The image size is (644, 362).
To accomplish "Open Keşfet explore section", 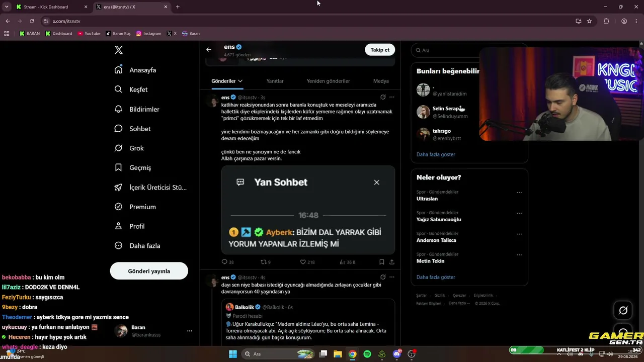I will pyautogui.click(x=131, y=89).
